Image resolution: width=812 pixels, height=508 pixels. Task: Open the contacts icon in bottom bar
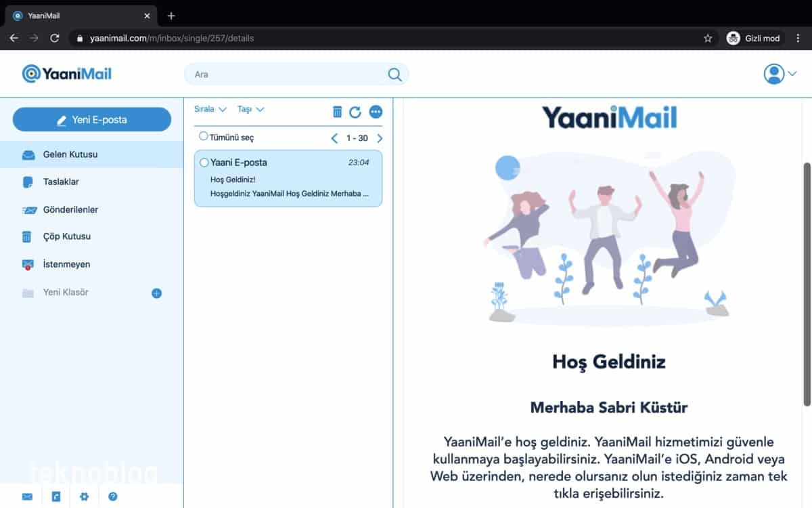click(55, 496)
